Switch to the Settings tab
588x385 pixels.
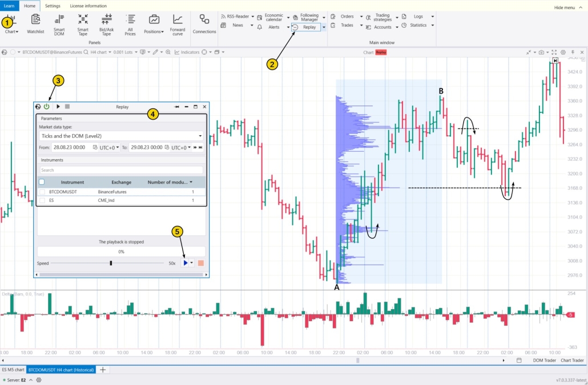tap(53, 6)
